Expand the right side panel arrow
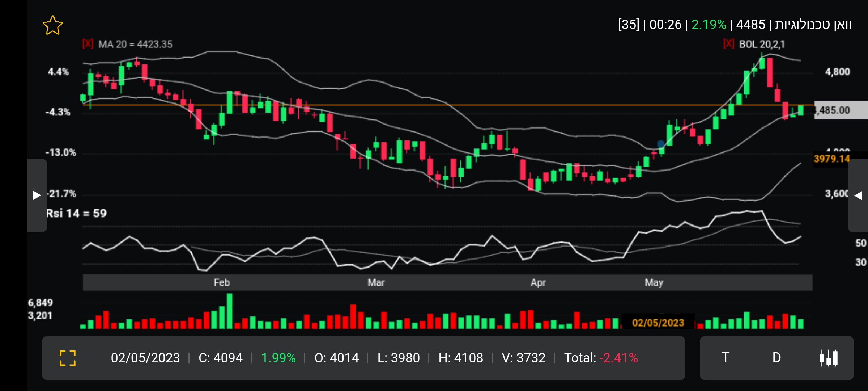868x391 pixels. 858,195
